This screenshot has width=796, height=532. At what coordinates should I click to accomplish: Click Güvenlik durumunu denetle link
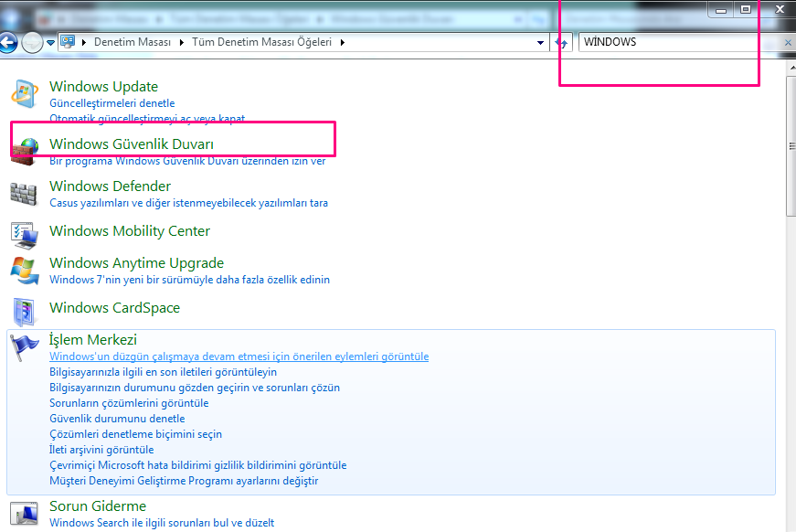point(117,419)
